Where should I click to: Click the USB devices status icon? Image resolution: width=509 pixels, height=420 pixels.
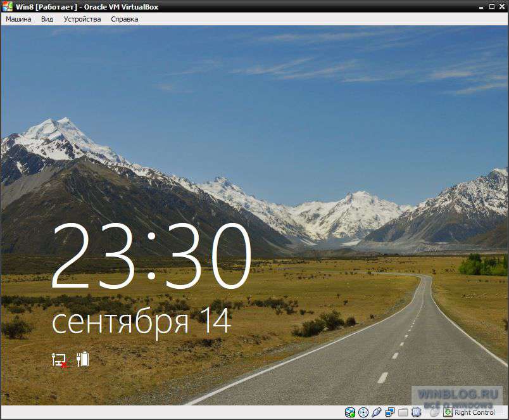(x=376, y=412)
